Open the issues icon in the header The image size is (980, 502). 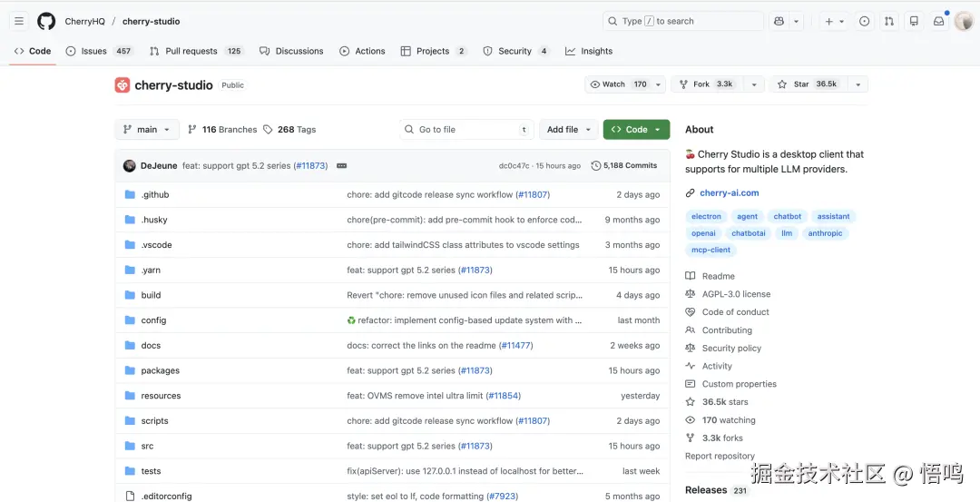click(x=865, y=21)
